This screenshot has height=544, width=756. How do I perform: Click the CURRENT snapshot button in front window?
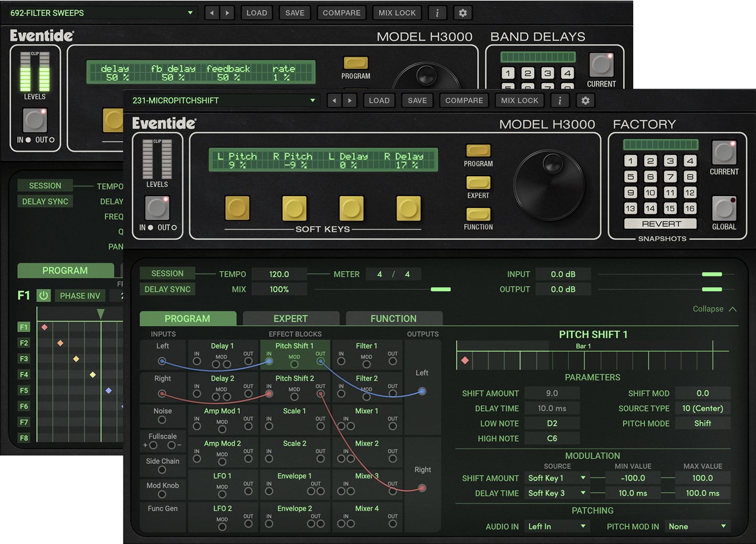click(x=724, y=153)
